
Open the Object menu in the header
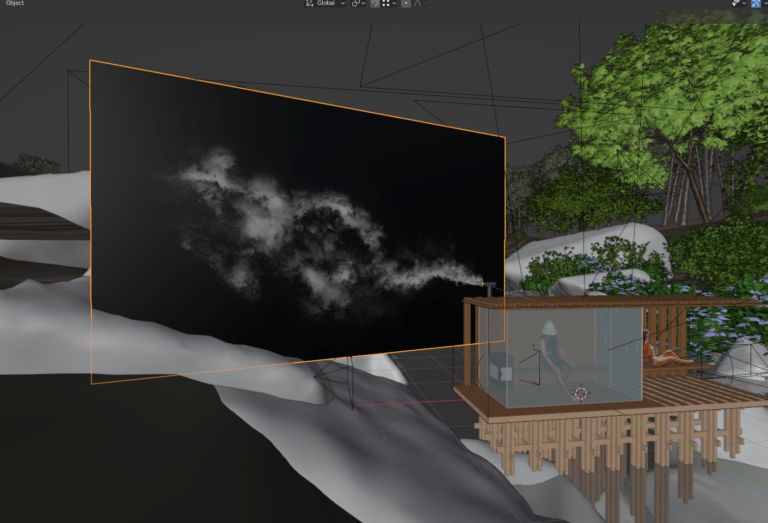tap(14, 4)
